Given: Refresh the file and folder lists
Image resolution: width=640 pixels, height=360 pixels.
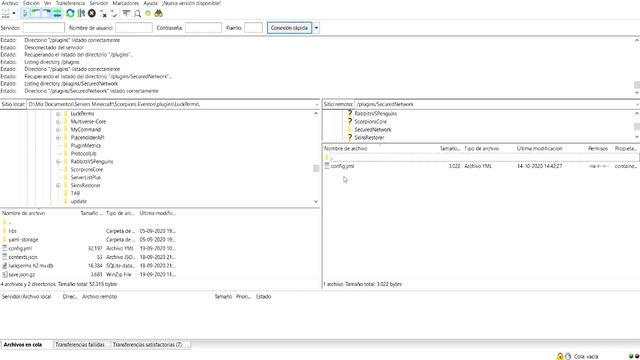Looking at the screenshot, I should coord(70,13).
